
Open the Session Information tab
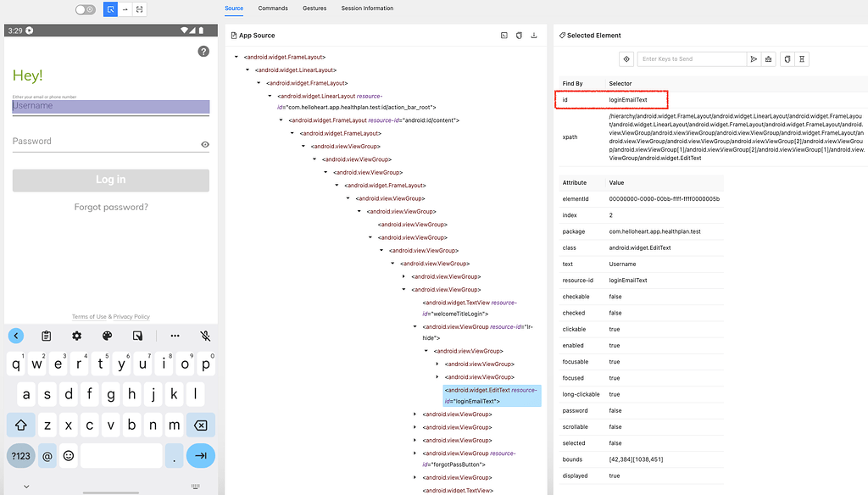pyautogui.click(x=367, y=8)
